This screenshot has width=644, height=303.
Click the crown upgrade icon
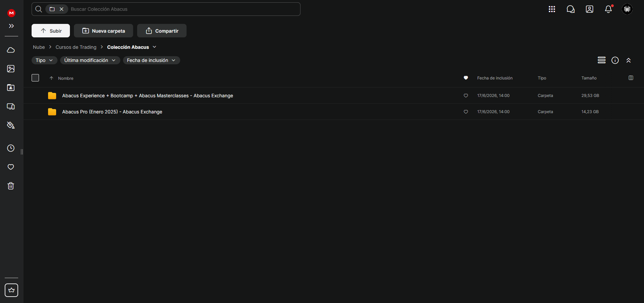11,290
